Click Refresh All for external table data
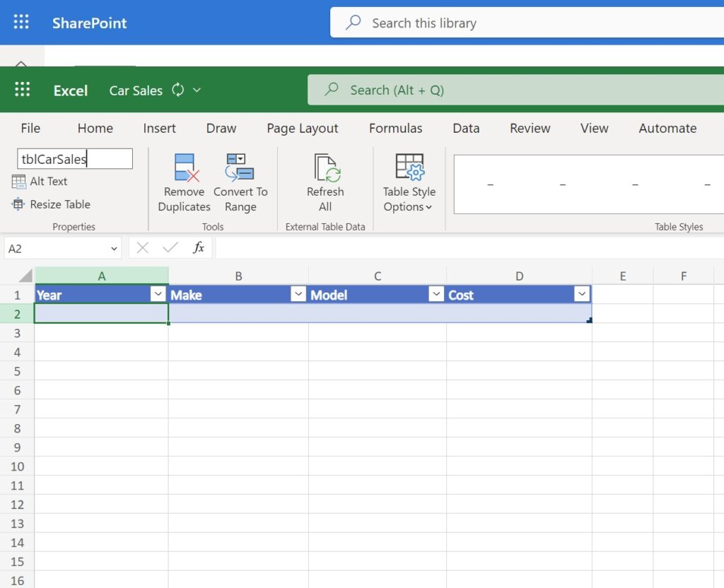 pos(325,184)
